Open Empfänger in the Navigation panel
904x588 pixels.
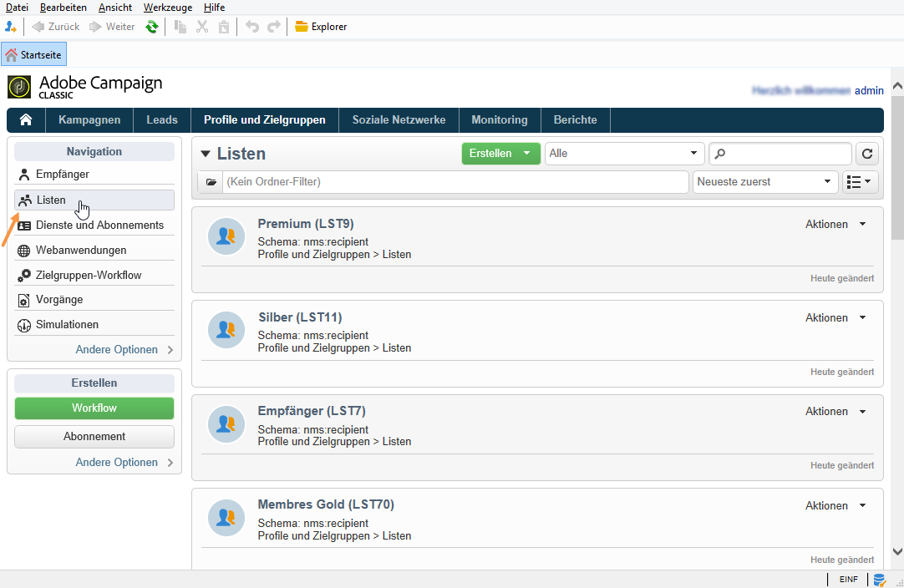94,174
